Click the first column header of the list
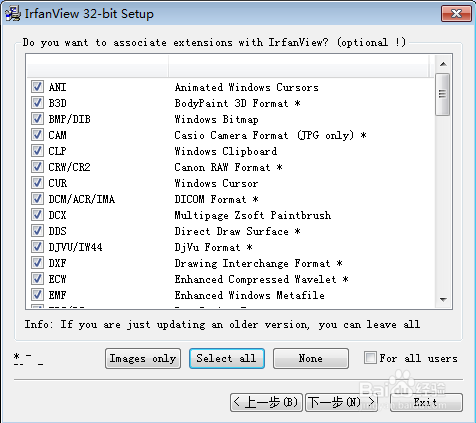 tap(97, 66)
